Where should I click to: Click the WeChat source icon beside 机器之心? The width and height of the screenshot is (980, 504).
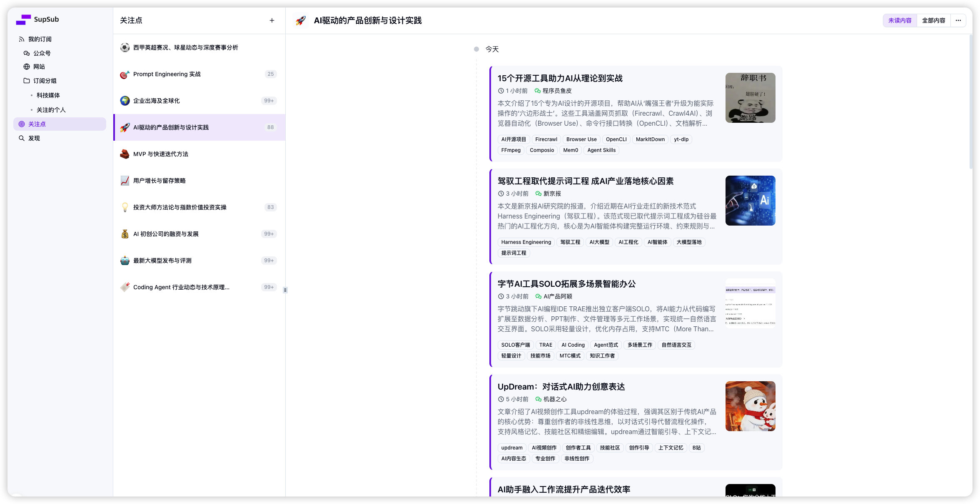539,399
